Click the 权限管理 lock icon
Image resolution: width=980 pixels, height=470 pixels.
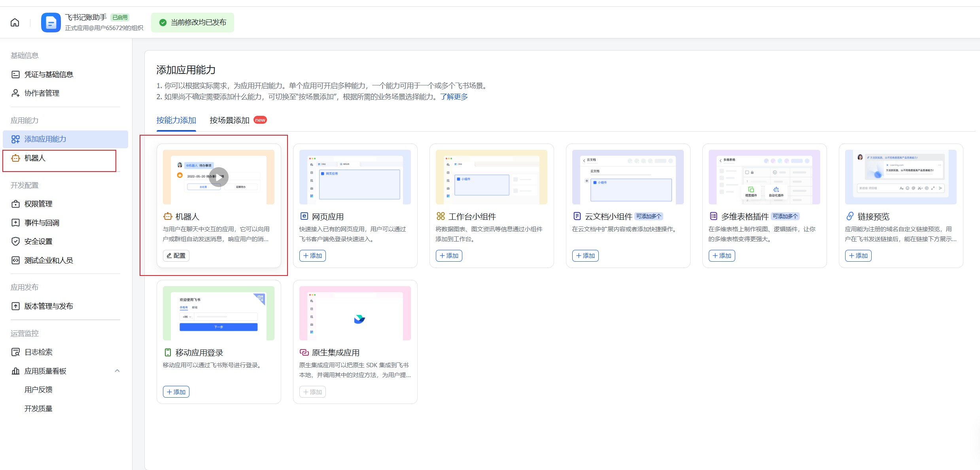click(x=15, y=204)
